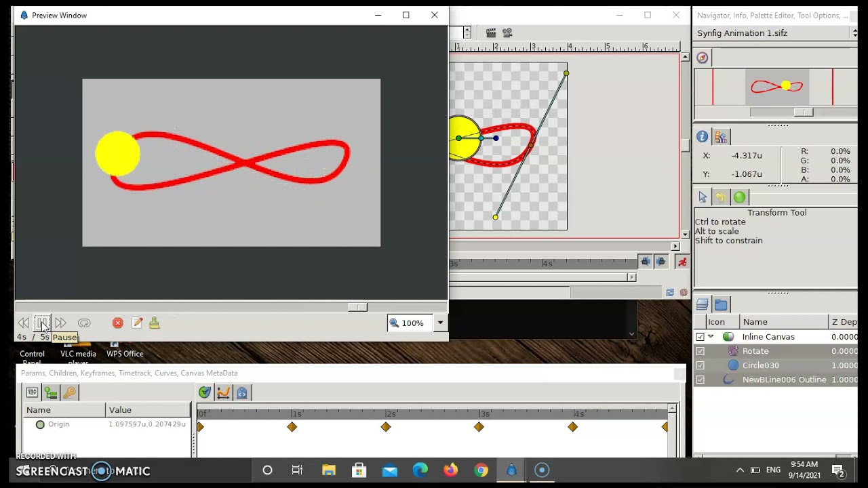This screenshot has height=488, width=868.
Task: Click the red stop icon below the canvas
Action: click(683, 293)
